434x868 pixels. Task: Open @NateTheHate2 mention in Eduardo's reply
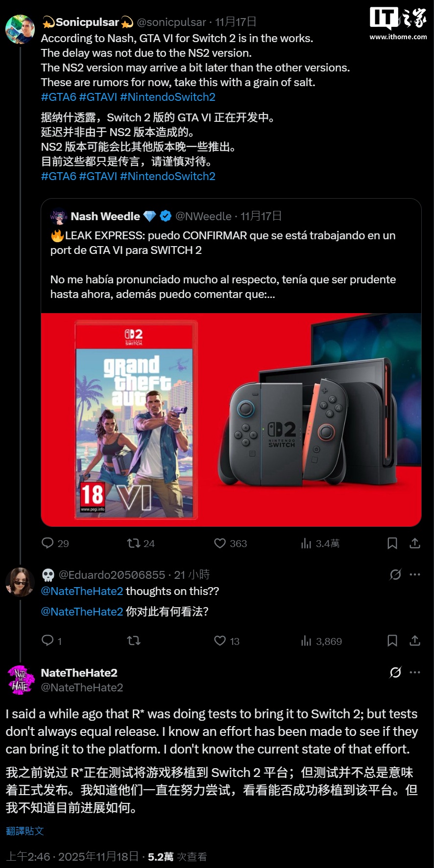point(82,591)
